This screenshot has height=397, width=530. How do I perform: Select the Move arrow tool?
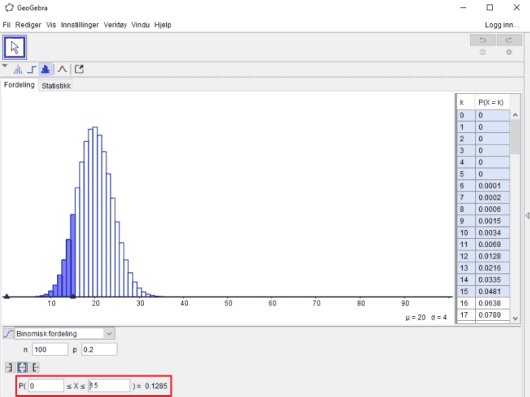(15, 47)
